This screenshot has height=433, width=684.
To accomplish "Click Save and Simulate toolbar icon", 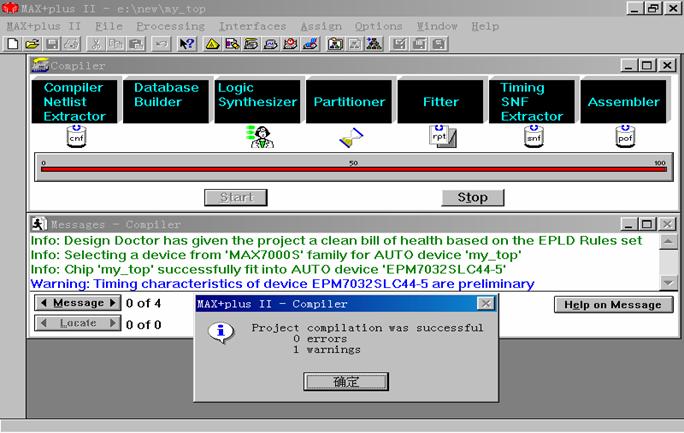I will tap(439, 44).
